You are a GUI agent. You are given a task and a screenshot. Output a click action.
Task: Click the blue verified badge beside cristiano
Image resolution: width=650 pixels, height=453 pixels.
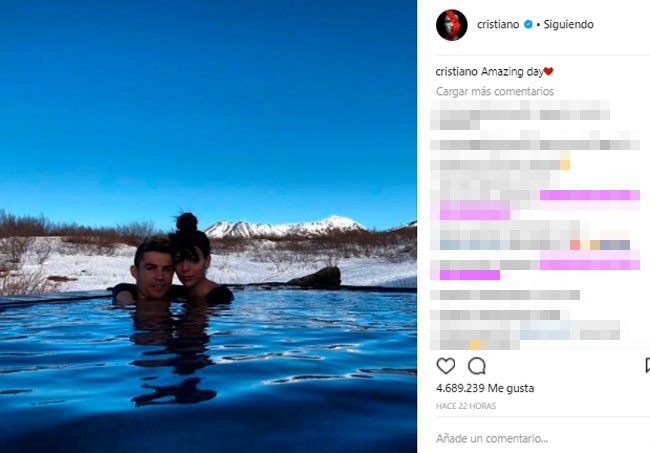point(528,24)
